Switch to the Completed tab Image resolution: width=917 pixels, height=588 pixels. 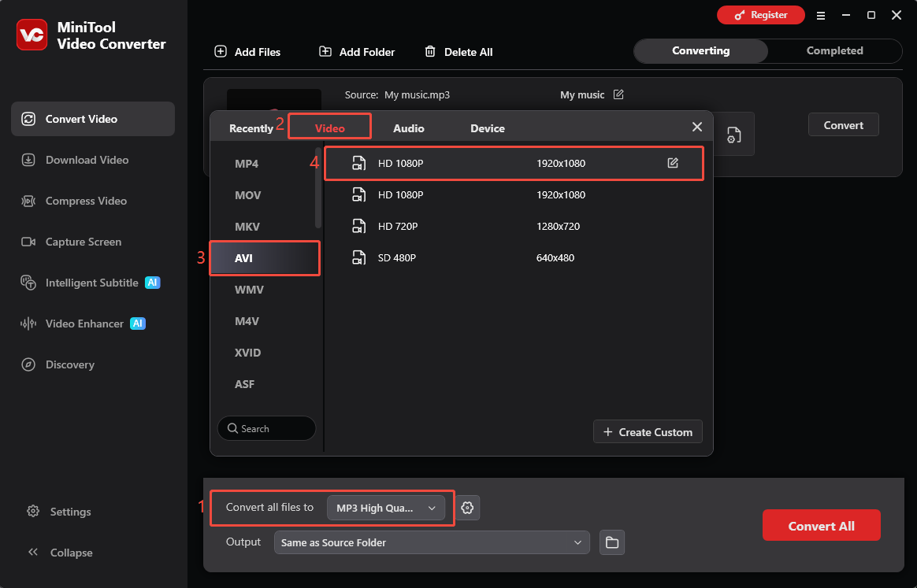click(x=834, y=51)
